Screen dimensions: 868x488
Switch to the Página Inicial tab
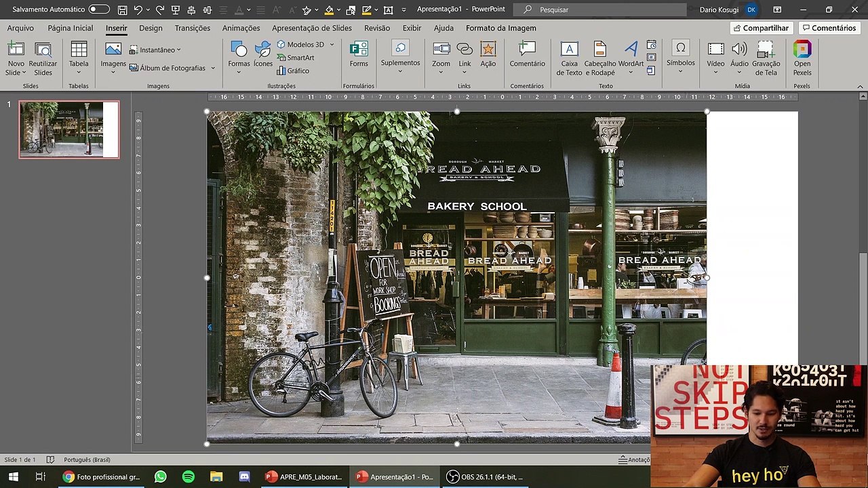[71, 28]
